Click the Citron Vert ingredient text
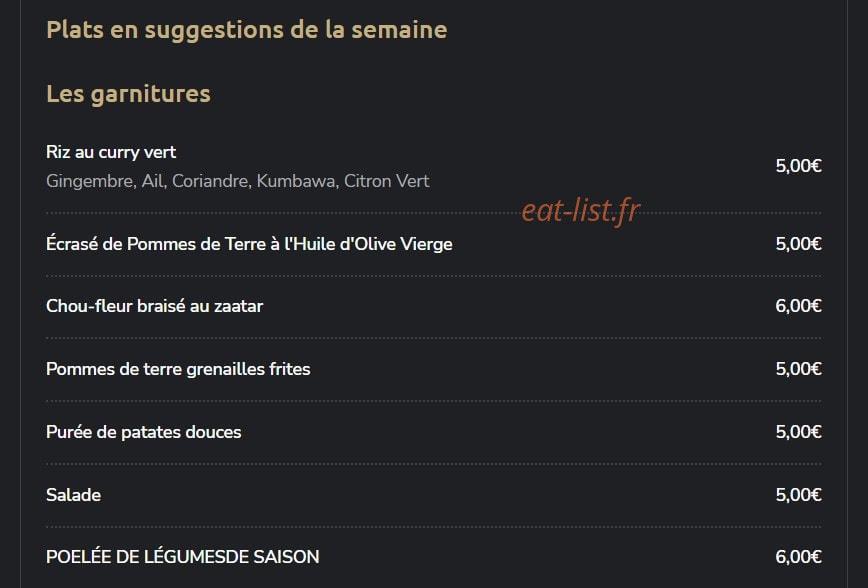The image size is (868, 588). tap(386, 181)
